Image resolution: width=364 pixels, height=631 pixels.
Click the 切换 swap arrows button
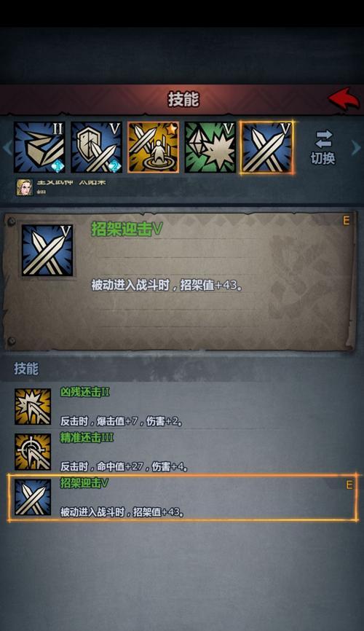tap(323, 147)
